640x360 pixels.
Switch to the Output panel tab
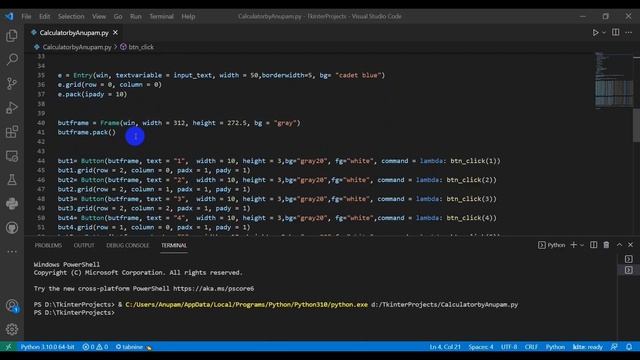84,245
